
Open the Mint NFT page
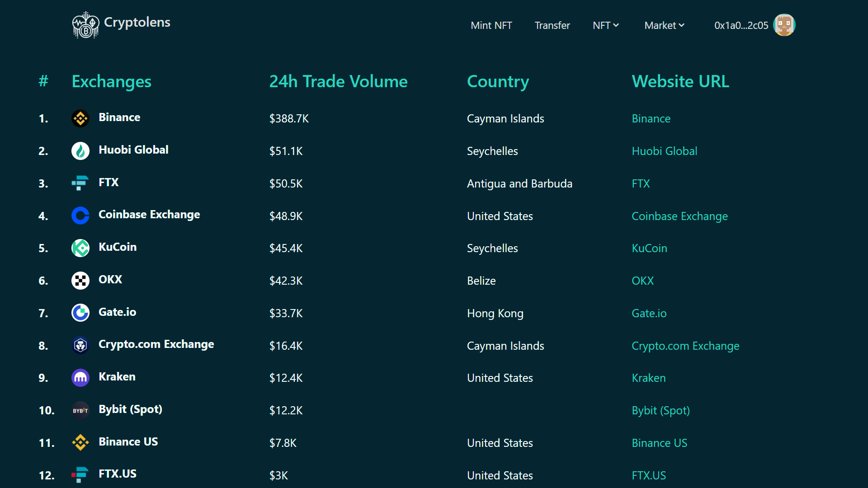pos(491,25)
